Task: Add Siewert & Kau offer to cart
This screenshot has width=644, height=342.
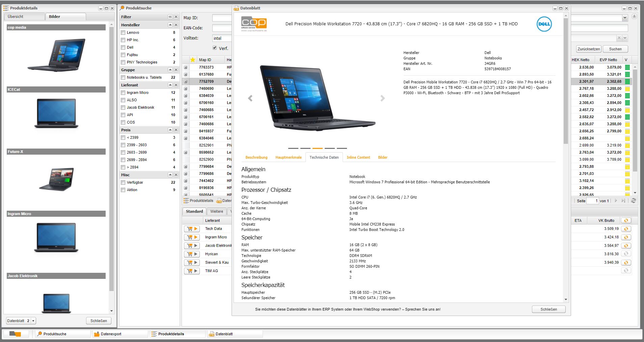Action: coord(192,263)
